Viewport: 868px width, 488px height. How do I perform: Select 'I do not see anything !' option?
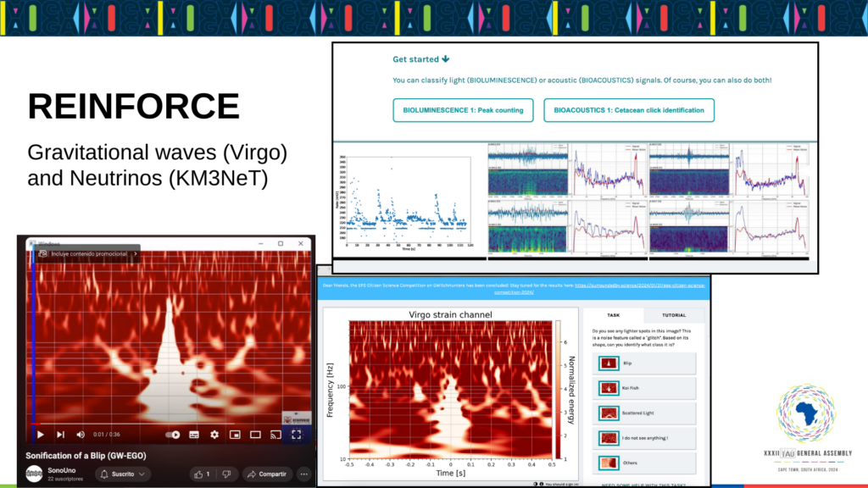644,438
